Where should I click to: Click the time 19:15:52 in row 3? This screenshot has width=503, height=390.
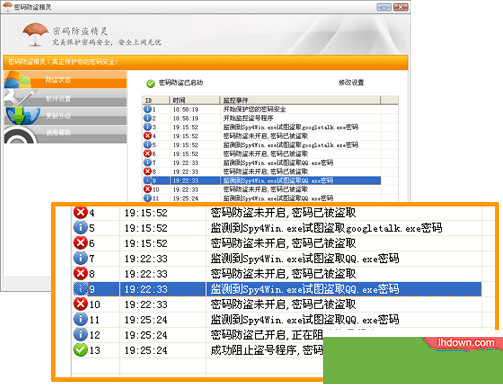185,127
